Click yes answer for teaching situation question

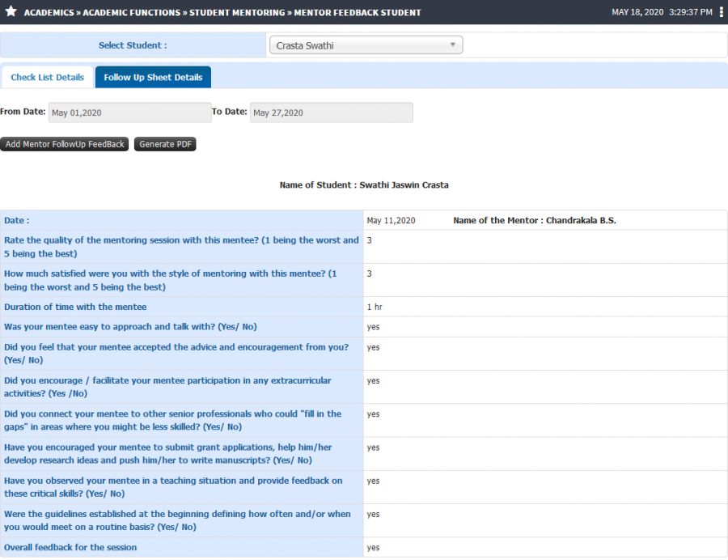click(373, 481)
